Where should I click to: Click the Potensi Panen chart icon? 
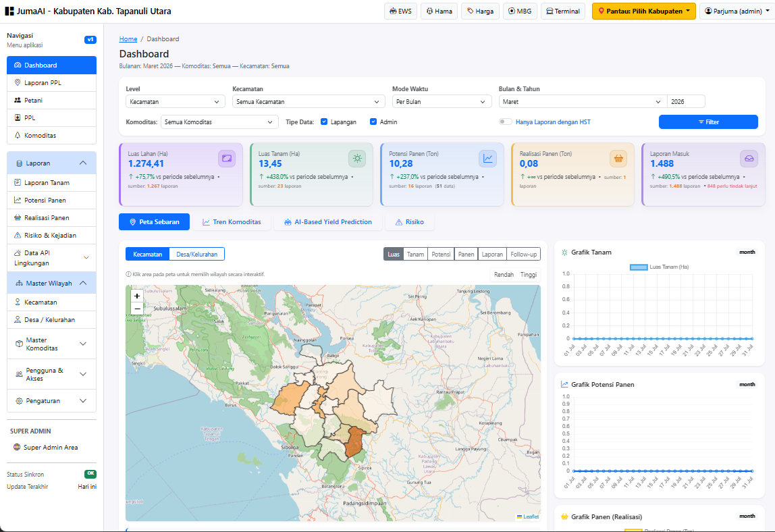click(18, 201)
